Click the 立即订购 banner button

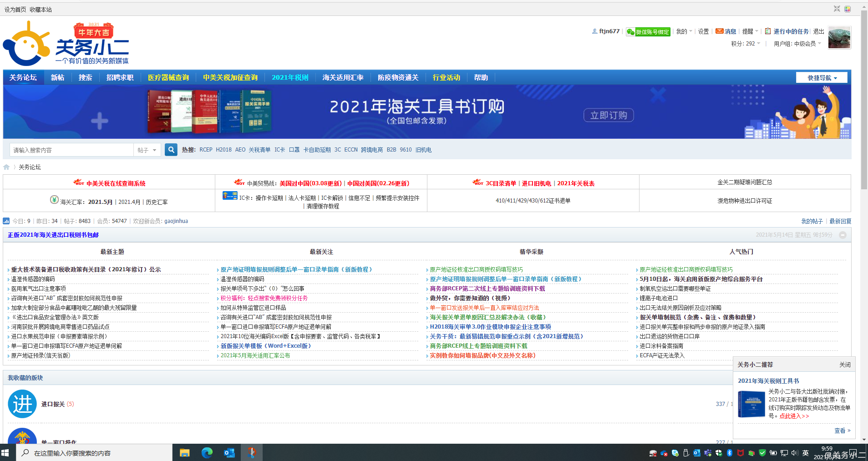pyautogui.click(x=609, y=115)
